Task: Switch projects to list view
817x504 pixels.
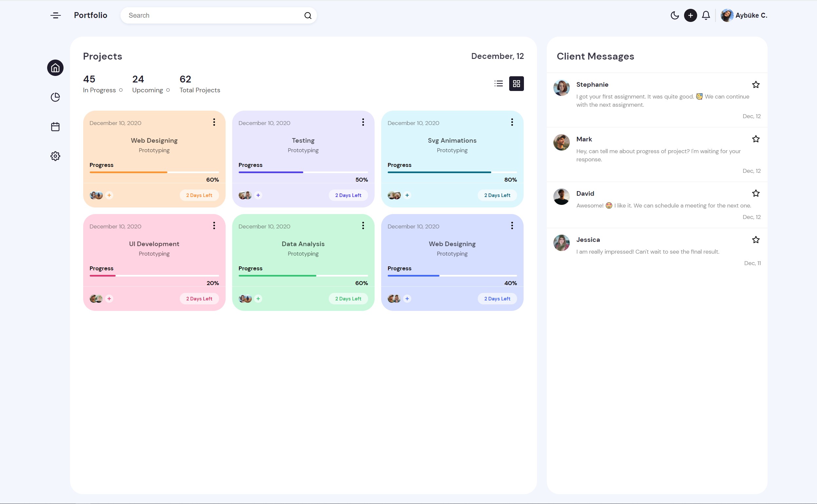Action: (x=498, y=83)
